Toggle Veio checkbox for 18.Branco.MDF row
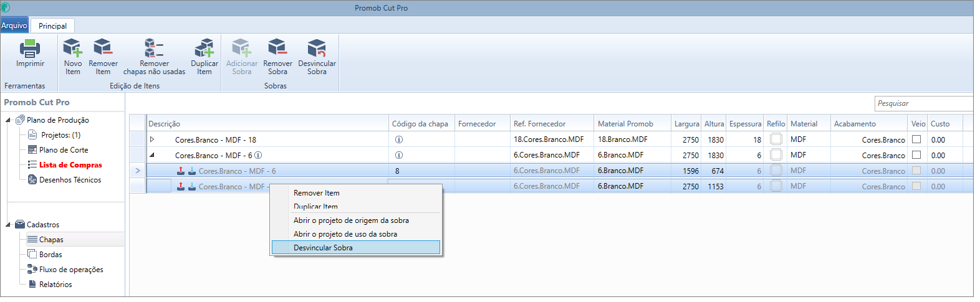This screenshot has height=302, width=980. coord(916,139)
